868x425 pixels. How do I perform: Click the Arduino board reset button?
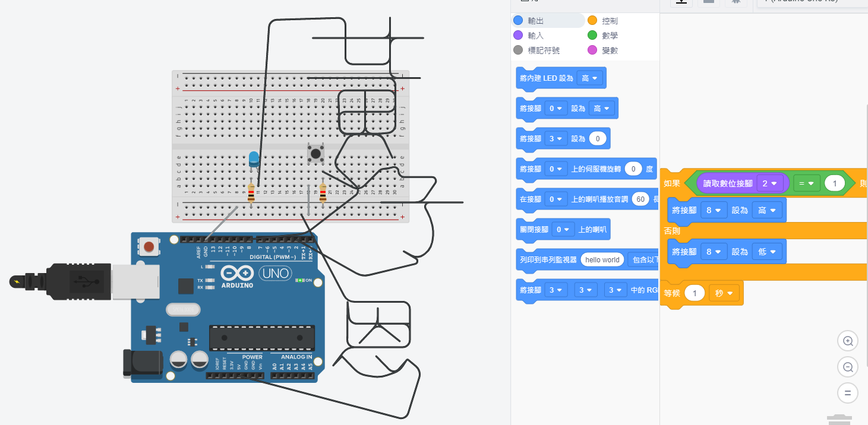(x=149, y=246)
